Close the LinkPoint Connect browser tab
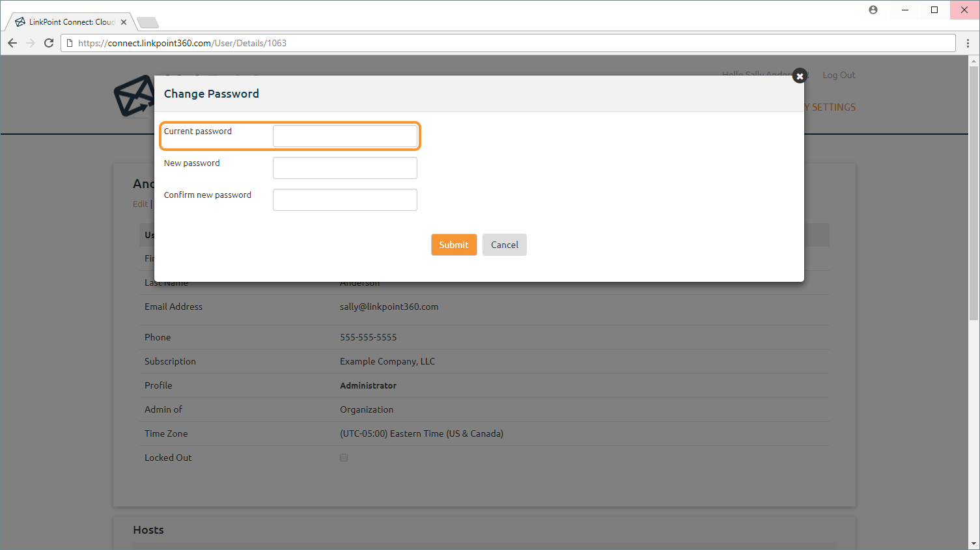 (124, 22)
